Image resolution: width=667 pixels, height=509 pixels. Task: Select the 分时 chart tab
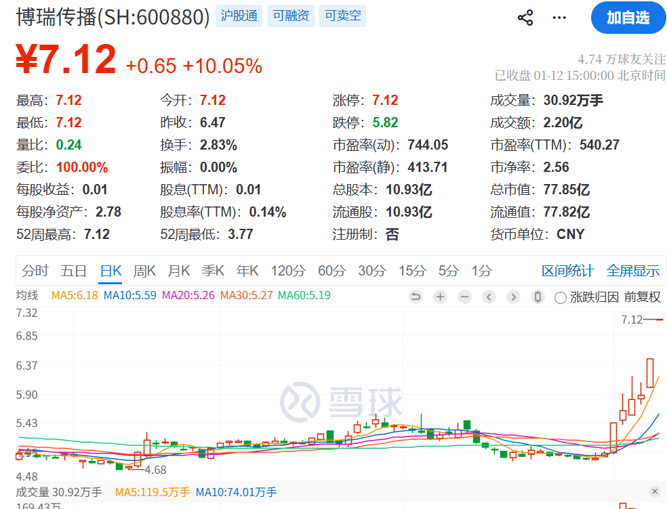click(x=35, y=270)
